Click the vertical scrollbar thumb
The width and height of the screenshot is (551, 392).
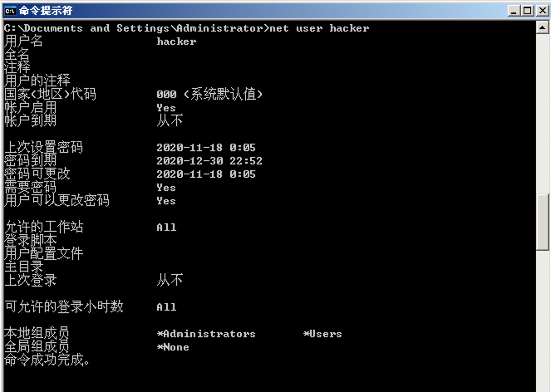pos(542,222)
